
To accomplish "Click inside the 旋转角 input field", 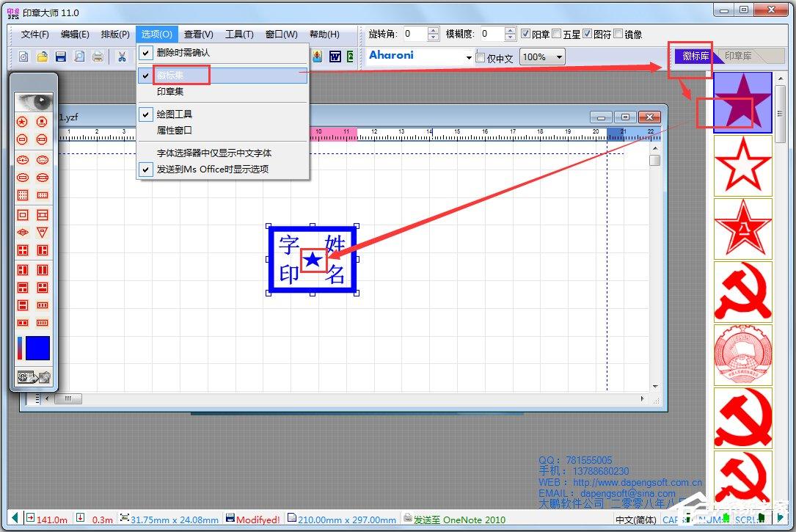I will coord(415,34).
